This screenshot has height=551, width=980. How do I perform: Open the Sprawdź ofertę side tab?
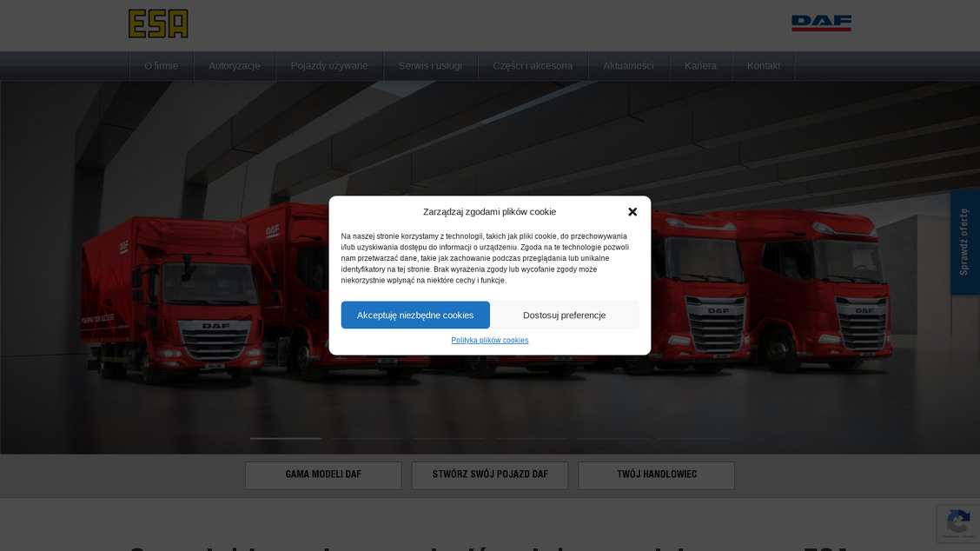pyautogui.click(x=965, y=242)
